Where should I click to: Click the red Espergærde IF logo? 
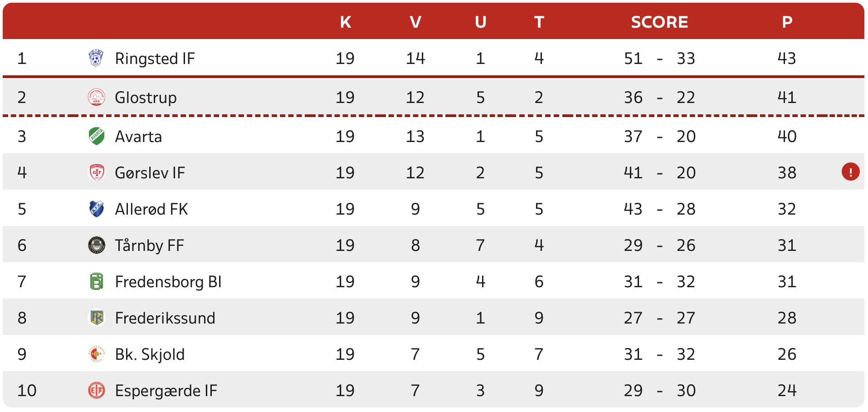(96, 391)
